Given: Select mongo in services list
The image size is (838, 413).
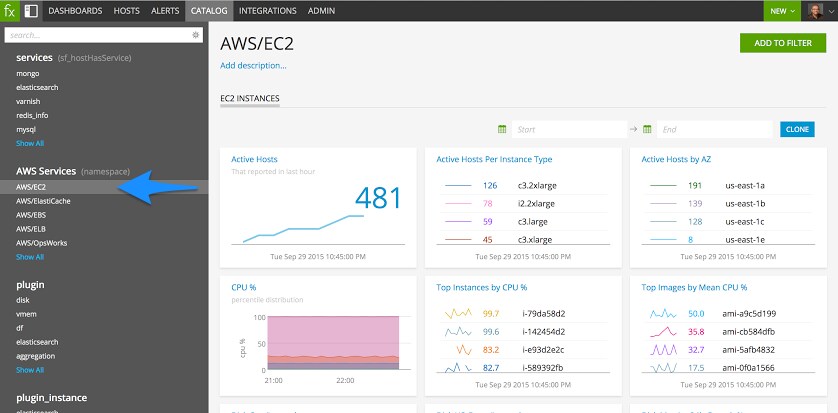Looking at the screenshot, I should (28, 74).
